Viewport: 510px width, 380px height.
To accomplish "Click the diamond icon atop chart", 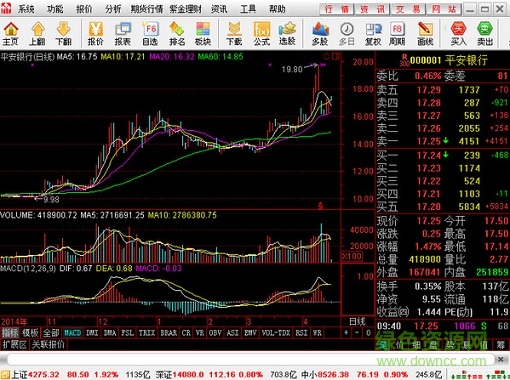I will tap(327, 56).
